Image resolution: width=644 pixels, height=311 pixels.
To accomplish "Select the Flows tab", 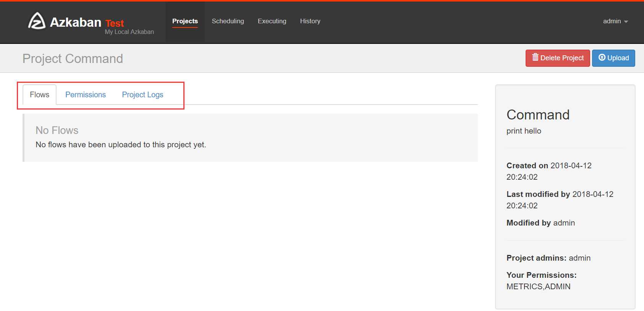I will pos(40,95).
